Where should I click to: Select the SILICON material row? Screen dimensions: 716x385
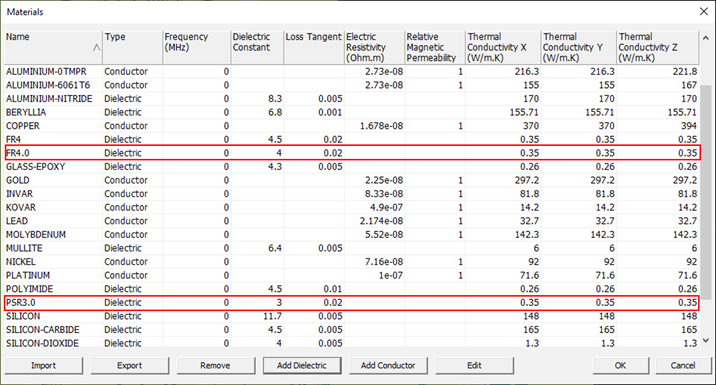[352, 316]
